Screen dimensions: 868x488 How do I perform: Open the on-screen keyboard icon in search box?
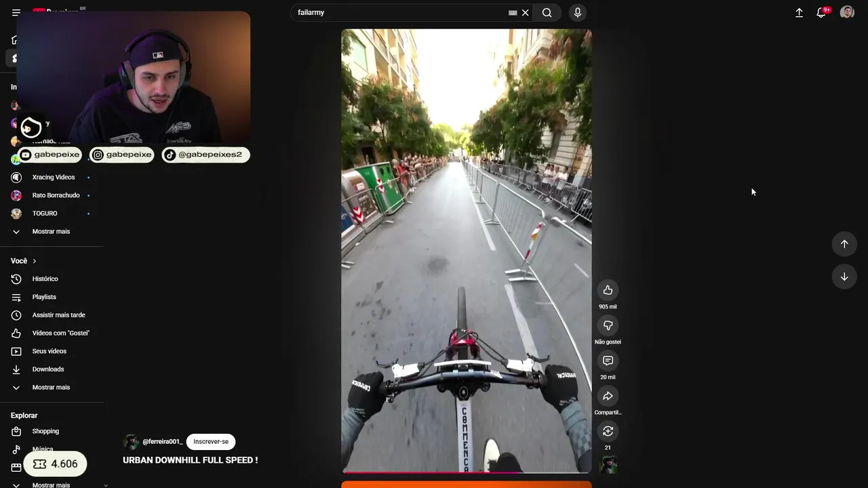pos(513,12)
